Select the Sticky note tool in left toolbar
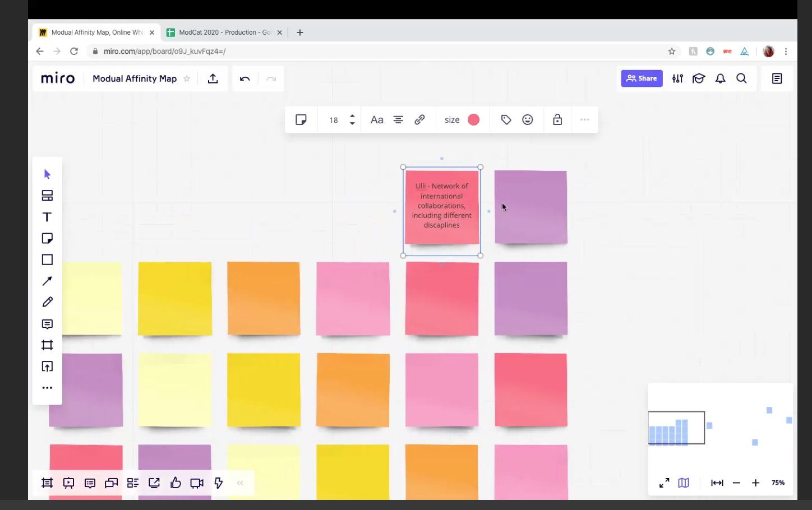Screen dimensions: 812x510 coord(47,238)
